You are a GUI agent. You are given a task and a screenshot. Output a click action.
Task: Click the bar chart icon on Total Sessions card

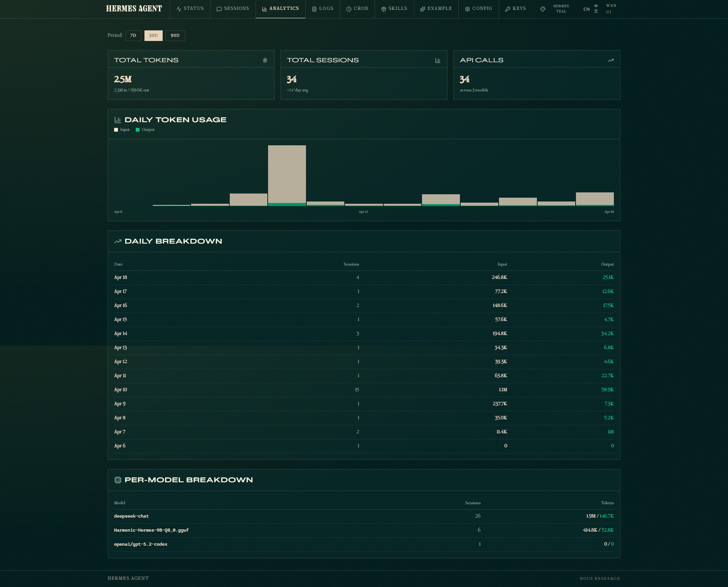pyautogui.click(x=438, y=60)
